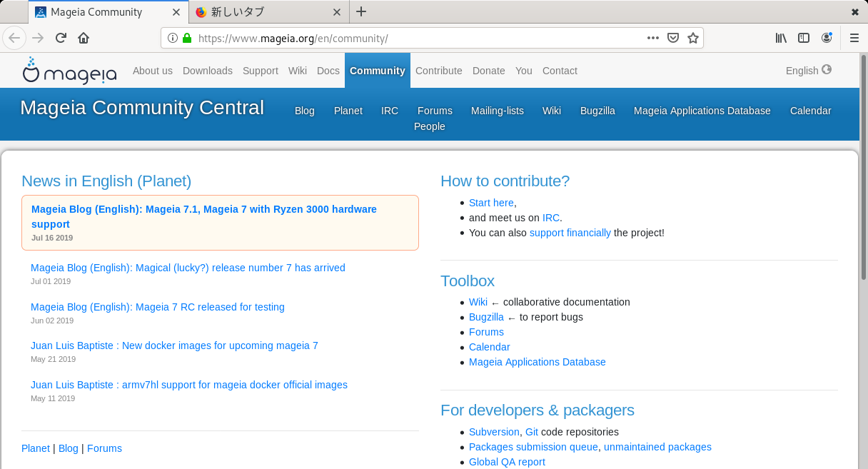This screenshot has width=868, height=469.
Task: Open Calendar in the blue banner
Action: click(x=811, y=111)
